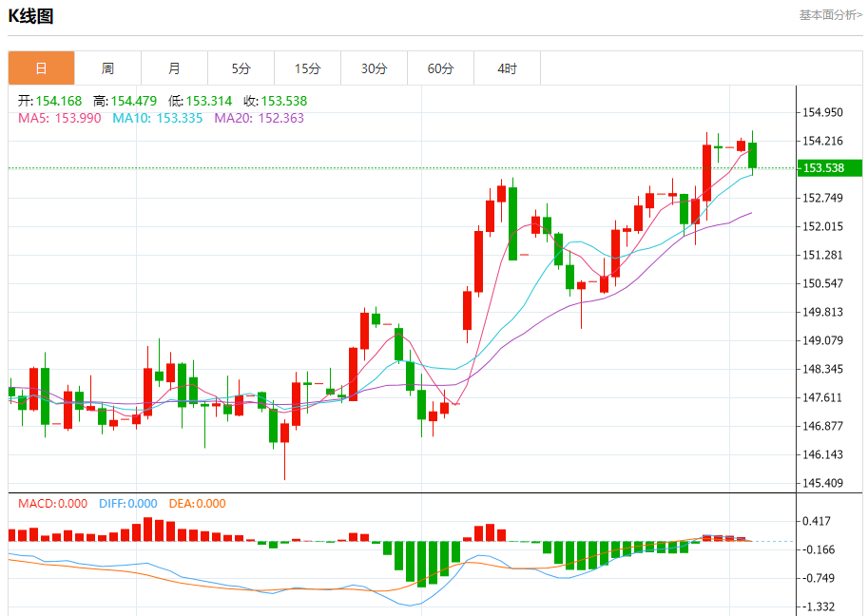Click the green 153.538 current price tag

click(829, 167)
